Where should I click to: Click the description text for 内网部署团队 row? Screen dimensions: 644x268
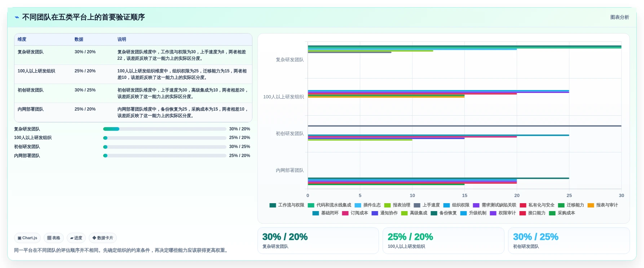pyautogui.click(x=183, y=112)
